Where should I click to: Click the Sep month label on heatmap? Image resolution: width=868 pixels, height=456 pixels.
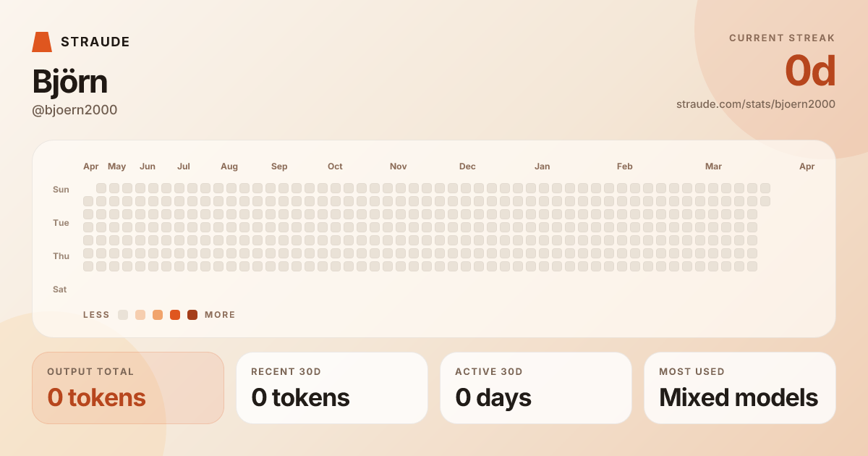(279, 166)
